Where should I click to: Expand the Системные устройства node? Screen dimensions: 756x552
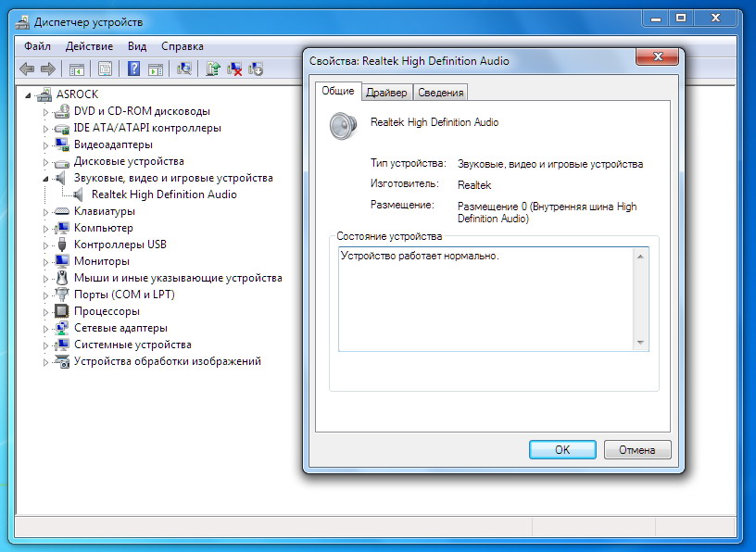(x=45, y=345)
